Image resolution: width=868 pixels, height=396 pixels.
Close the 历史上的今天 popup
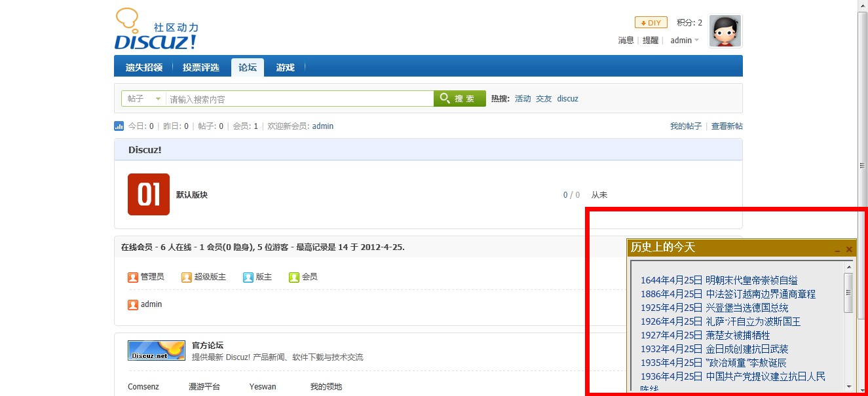point(849,249)
